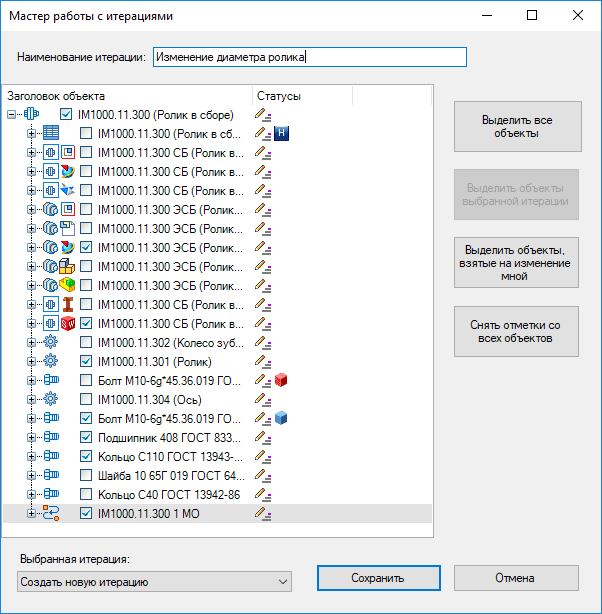Click 'Снять отметки со всех объектов' button
This screenshot has height=614, width=602.
[517, 331]
